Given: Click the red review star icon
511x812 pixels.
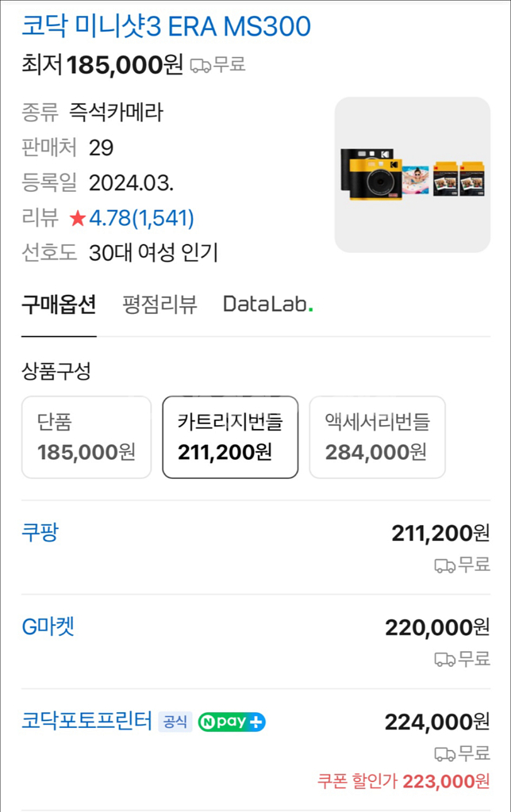Looking at the screenshot, I should 77,218.
